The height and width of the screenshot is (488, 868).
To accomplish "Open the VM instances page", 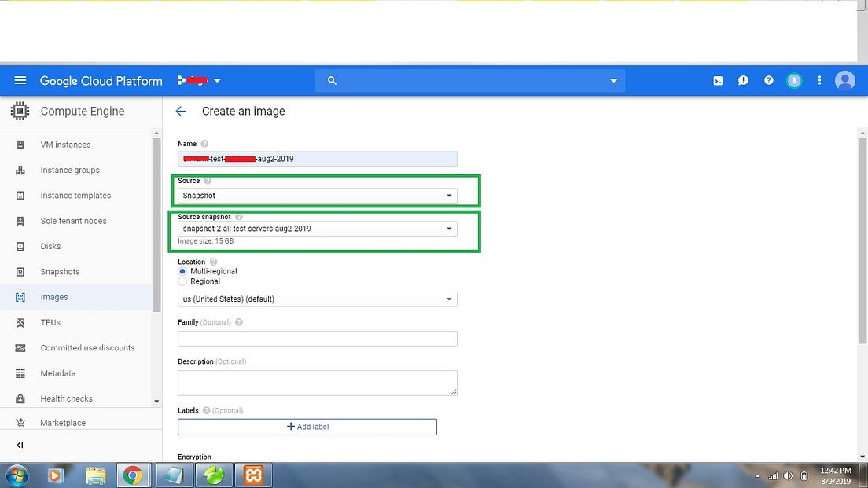I will pyautogui.click(x=65, y=145).
